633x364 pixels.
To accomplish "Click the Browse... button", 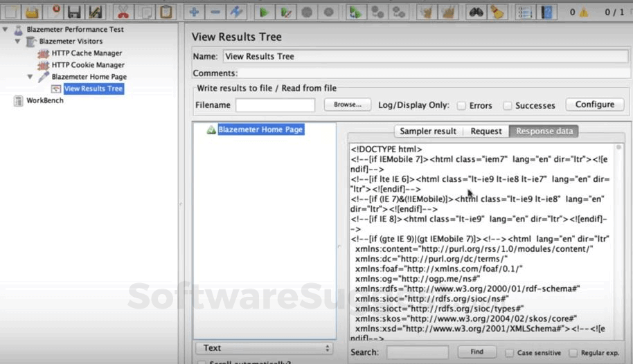I will [347, 104].
